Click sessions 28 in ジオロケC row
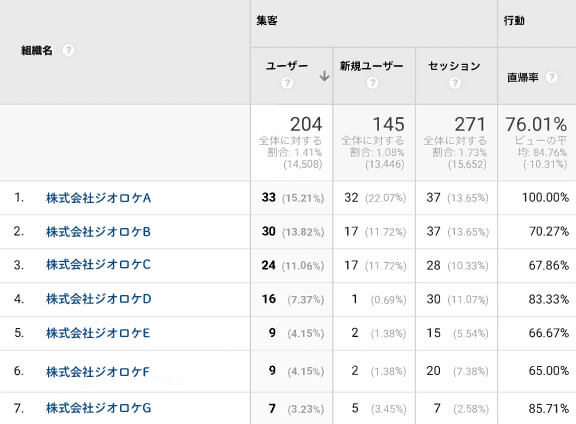 (433, 265)
